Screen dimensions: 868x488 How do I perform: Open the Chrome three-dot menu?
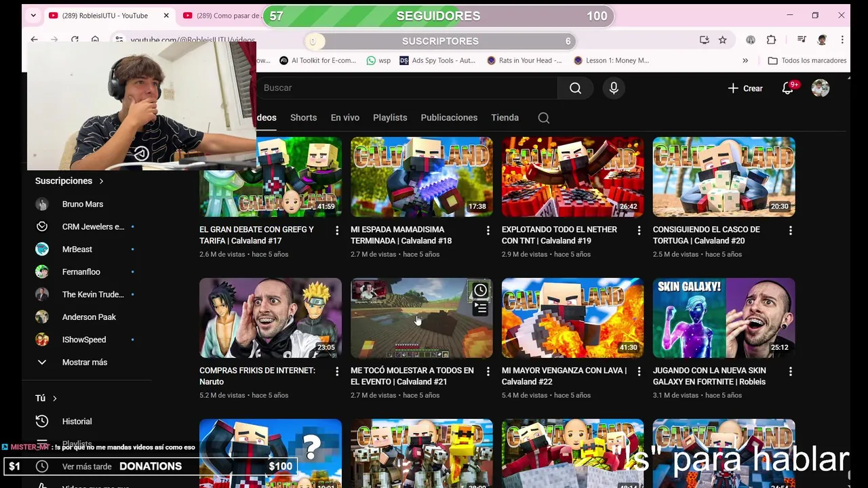pos(842,40)
